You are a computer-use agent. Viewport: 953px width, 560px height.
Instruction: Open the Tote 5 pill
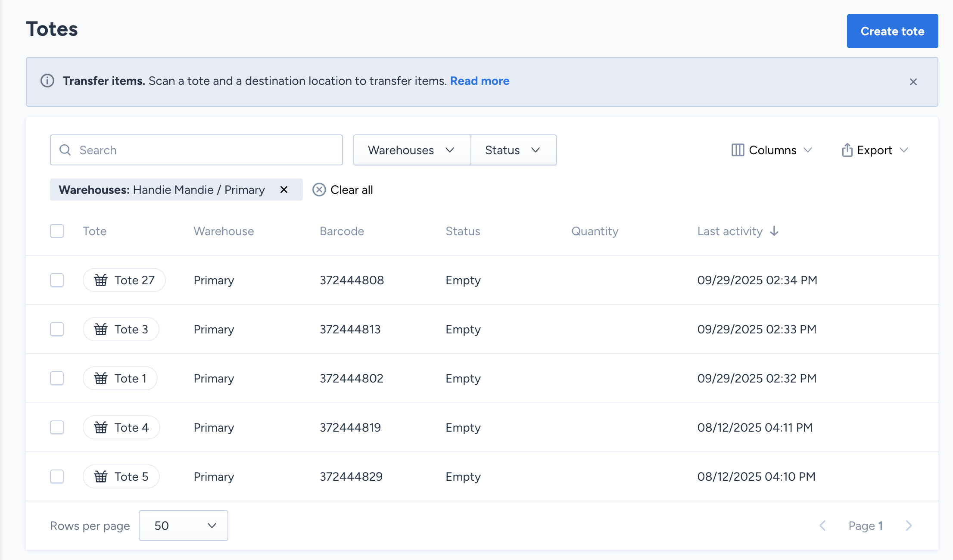(x=121, y=476)
